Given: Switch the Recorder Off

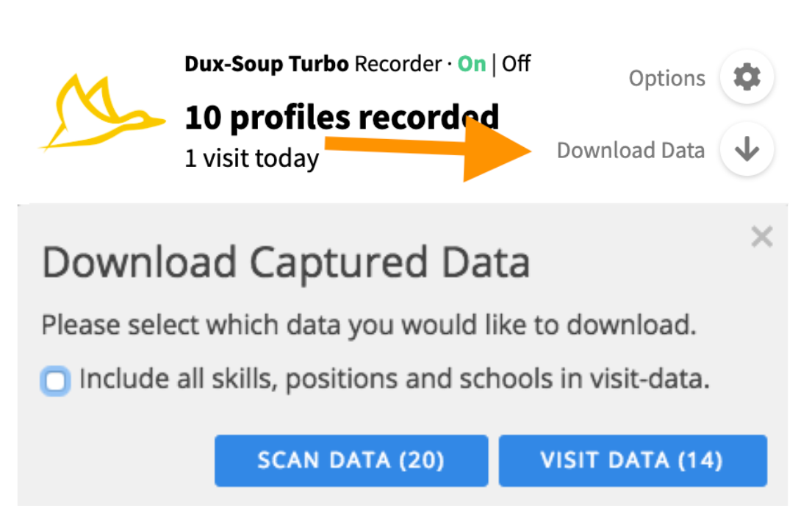Looking at the screenshot, I should [517, 64].
